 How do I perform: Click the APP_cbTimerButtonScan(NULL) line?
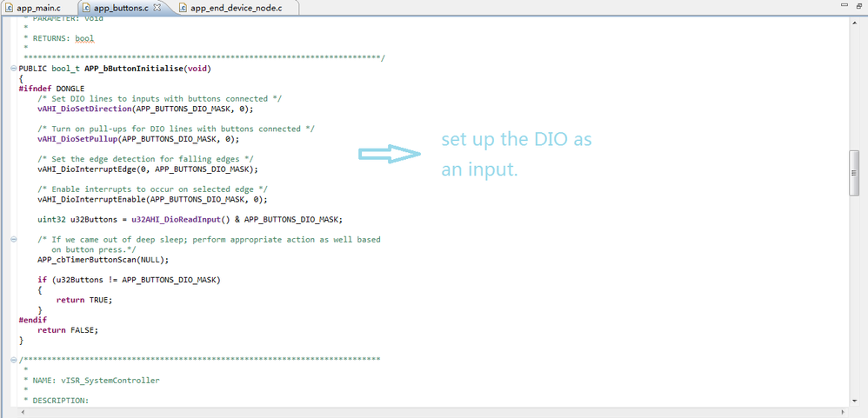[103, 259]
